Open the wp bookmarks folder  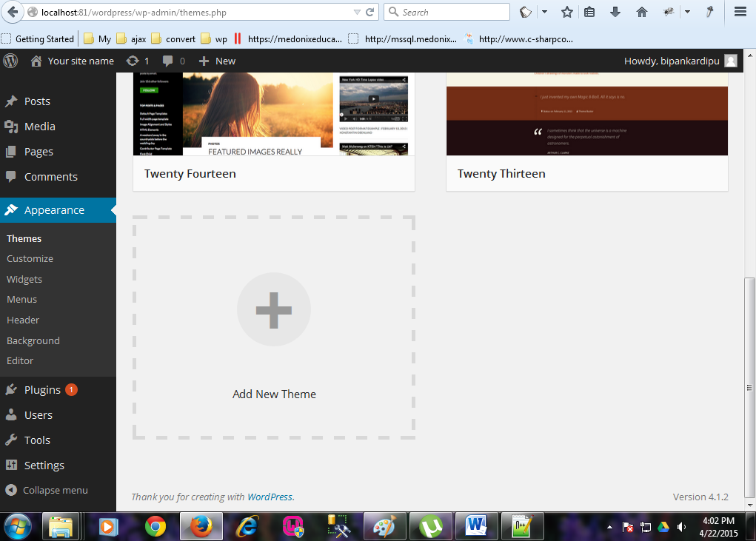[x=214, y=39]
